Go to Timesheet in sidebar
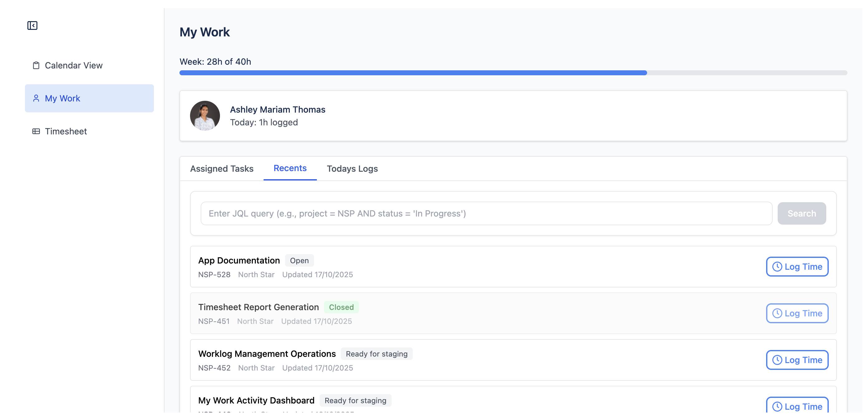The width and height of the screenshot is (868, 415). 66,131
